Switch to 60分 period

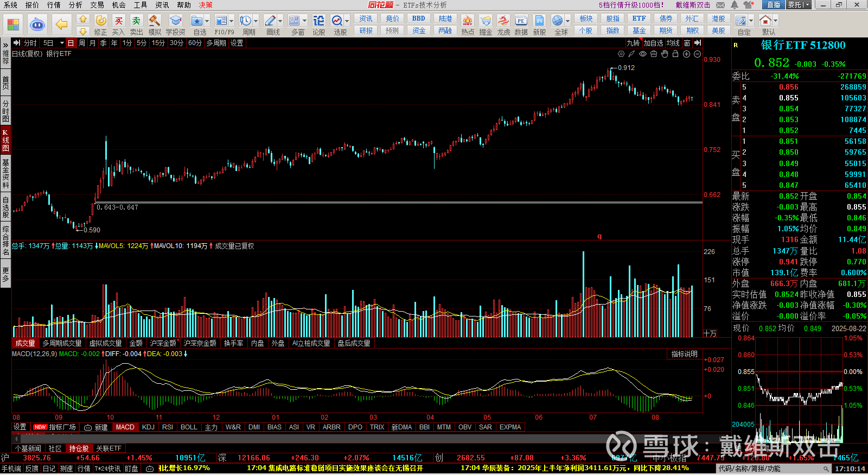tap(195, 43)
